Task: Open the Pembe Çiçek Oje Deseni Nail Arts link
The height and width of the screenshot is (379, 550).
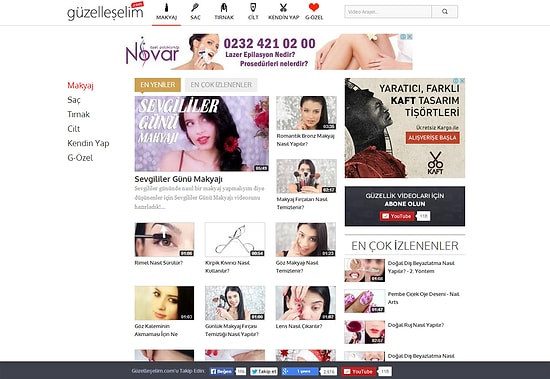Action: (423, 298)
